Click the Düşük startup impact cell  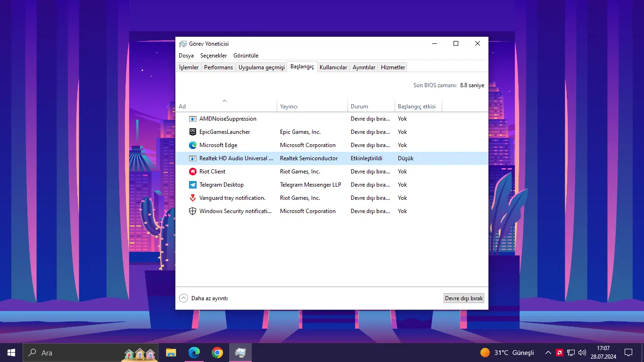tap(405, 158)
